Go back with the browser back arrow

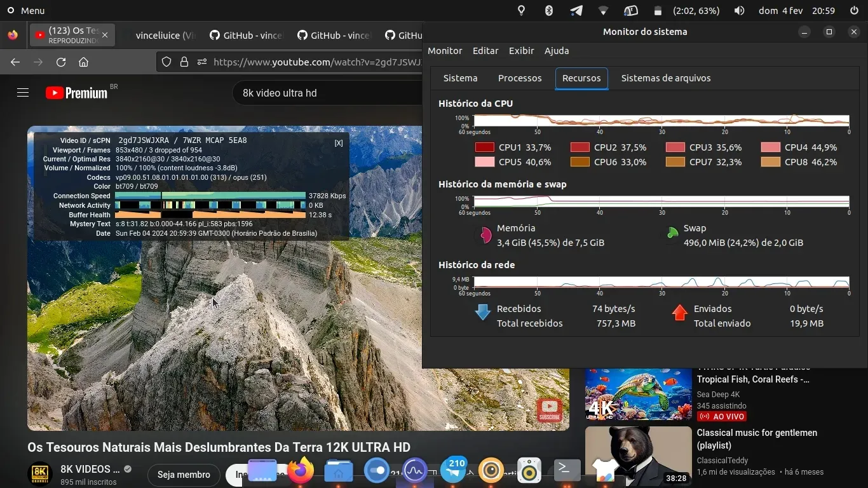coord(15,62)
